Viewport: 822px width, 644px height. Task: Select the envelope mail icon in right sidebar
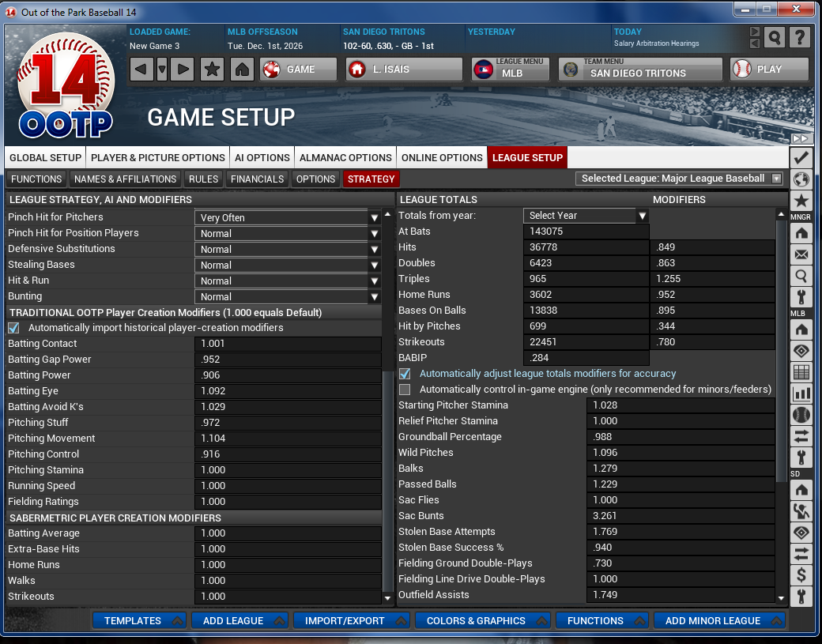click(801, 254)
